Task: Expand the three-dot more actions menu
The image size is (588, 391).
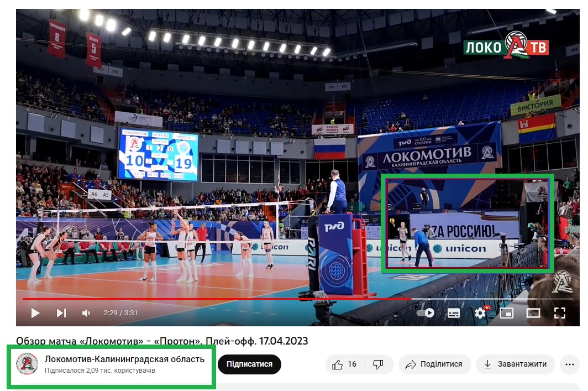Action: pyautogui.click(x=569, y=364)
